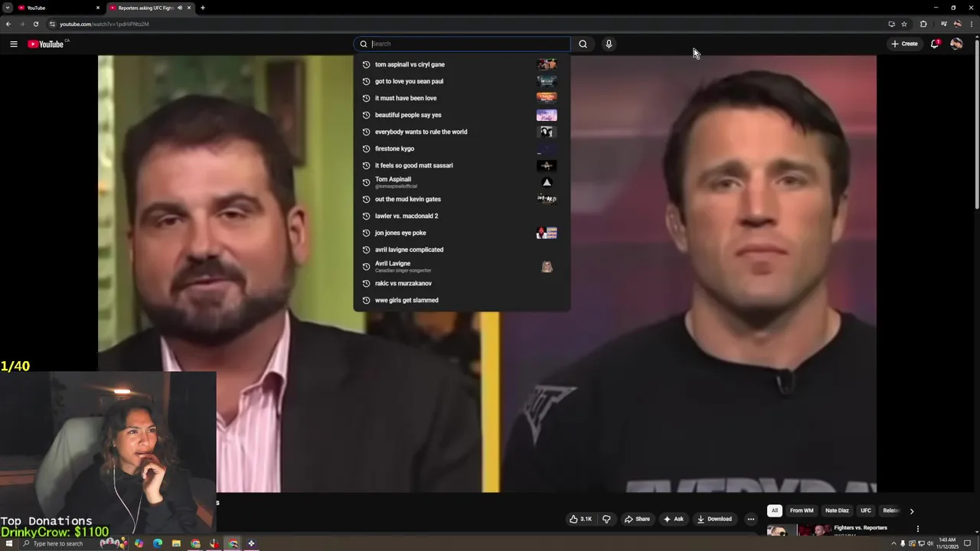Show more chips with the right chevron
980x551 pixels.
tap(911, 510)
